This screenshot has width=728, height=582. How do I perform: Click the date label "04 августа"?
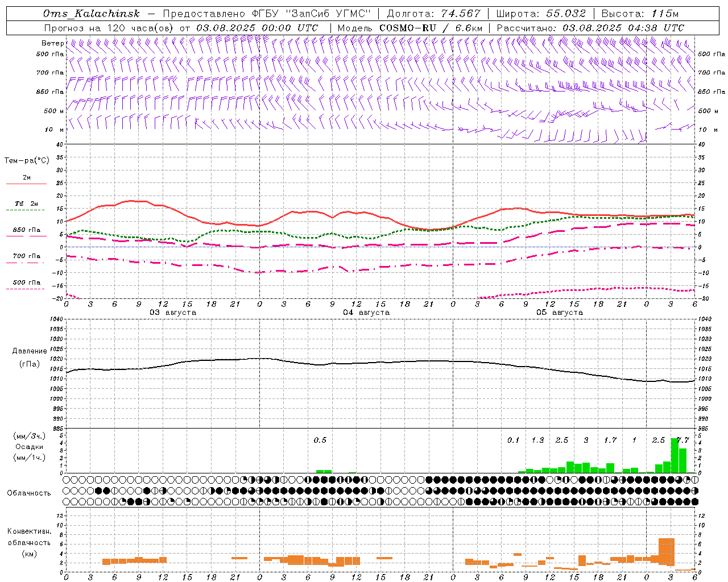coord(366,313)
